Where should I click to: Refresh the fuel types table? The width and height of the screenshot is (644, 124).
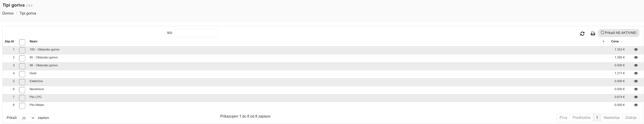(x=582, y=34)
